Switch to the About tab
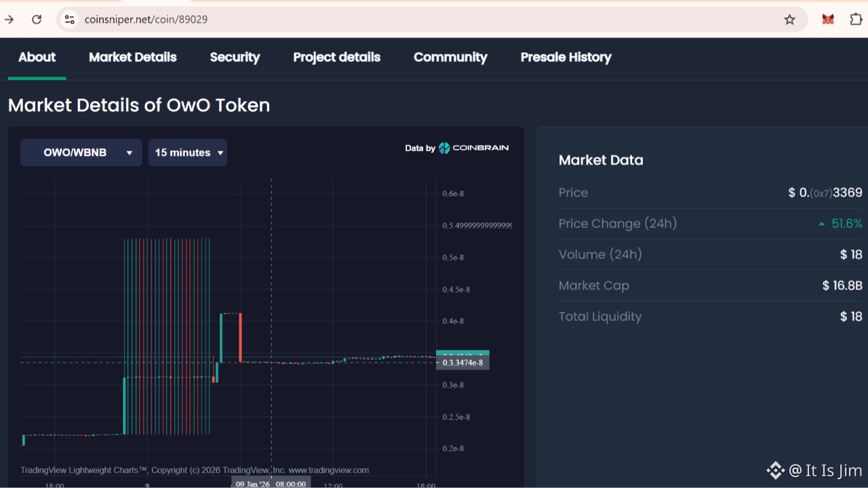 coord(37,58)
